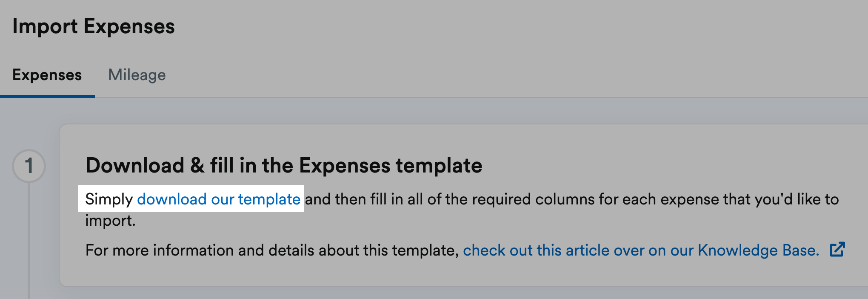This screenshot has width=868, height=299.
Task: Click the highlighted download our template text
Action: (x=218, y=199)
